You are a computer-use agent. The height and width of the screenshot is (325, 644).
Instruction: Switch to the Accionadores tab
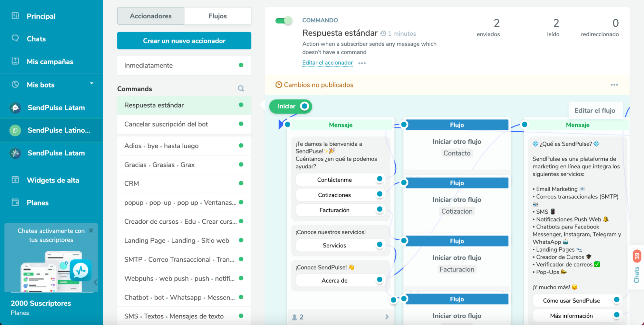[150, 16]
